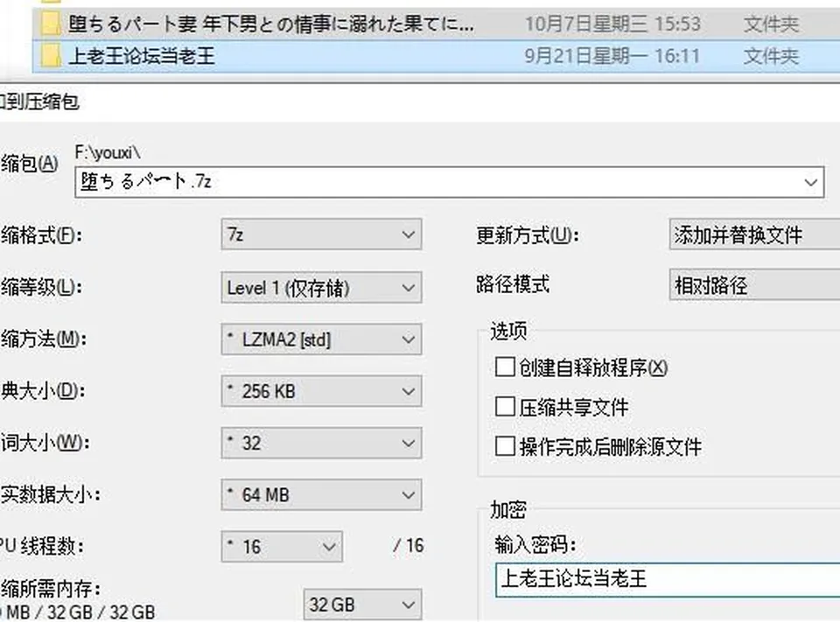Expand the 64 MB solid block dropdown
This screenshot has width=840, height=622.
coord(321,494)
